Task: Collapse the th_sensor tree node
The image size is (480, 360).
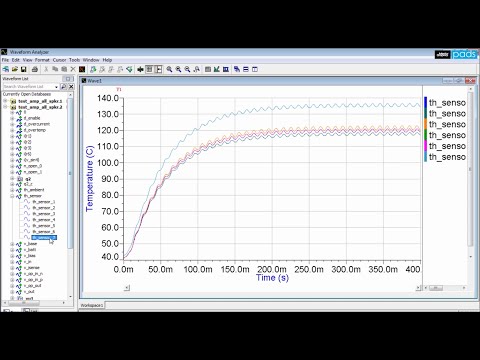Action: 12,196
